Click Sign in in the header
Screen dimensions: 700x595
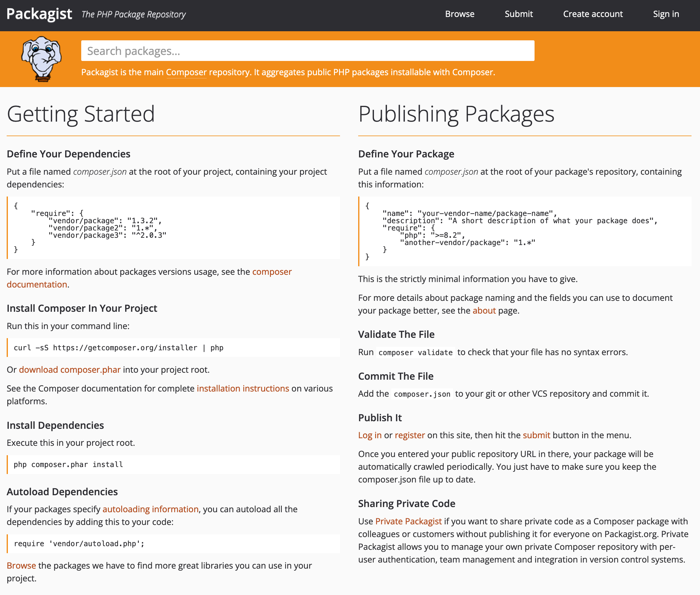[x=666, y=14]
